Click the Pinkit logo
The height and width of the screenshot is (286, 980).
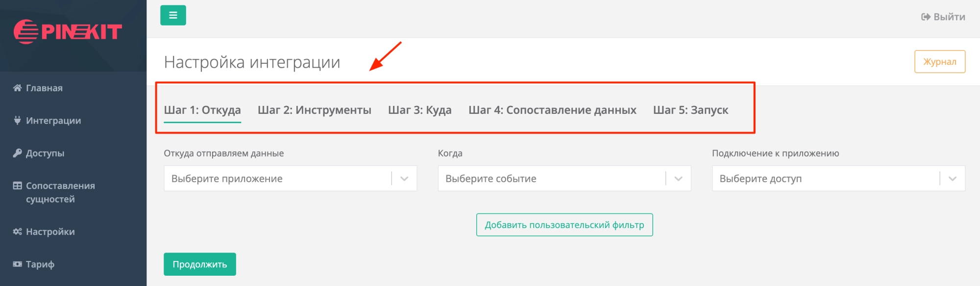68,32
